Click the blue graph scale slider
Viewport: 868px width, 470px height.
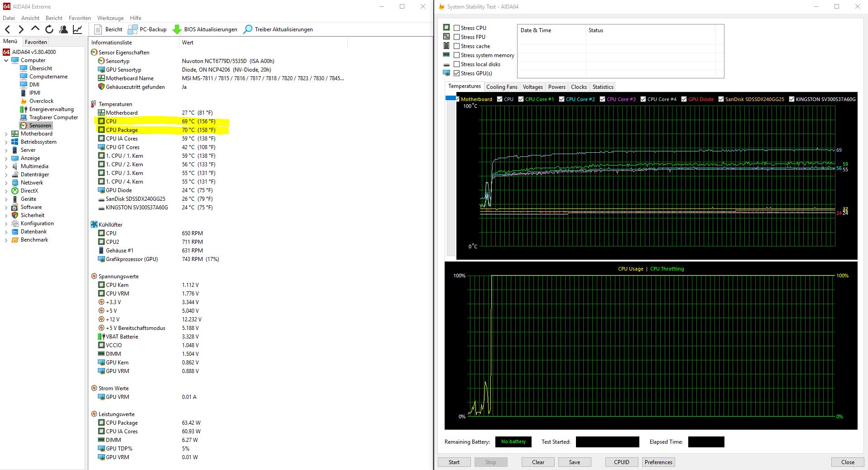[x=451, y=98]
